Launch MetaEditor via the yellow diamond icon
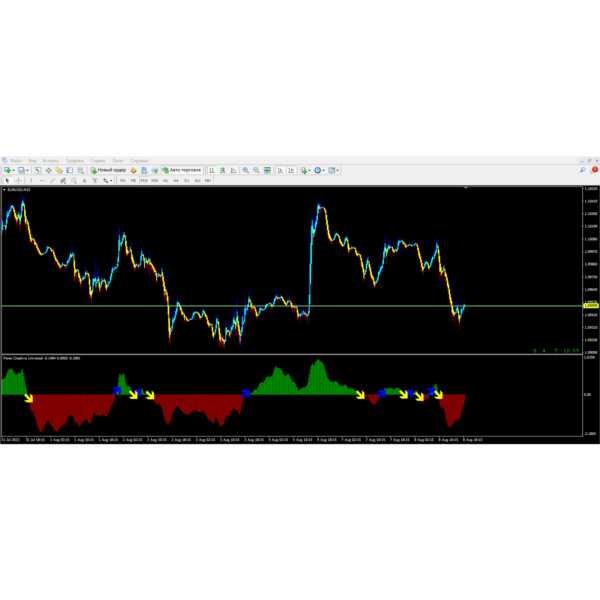 pyautogui.click(x=133, y=170)
